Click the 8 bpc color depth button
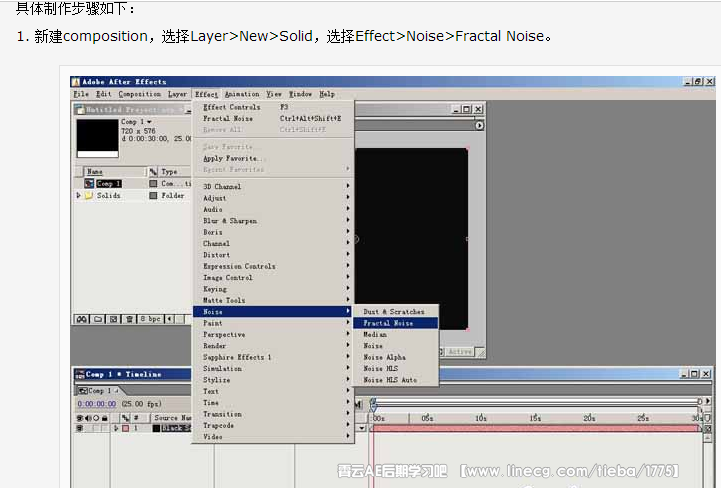This screenshot has width=721, height=488. click(x=150, y=319)
